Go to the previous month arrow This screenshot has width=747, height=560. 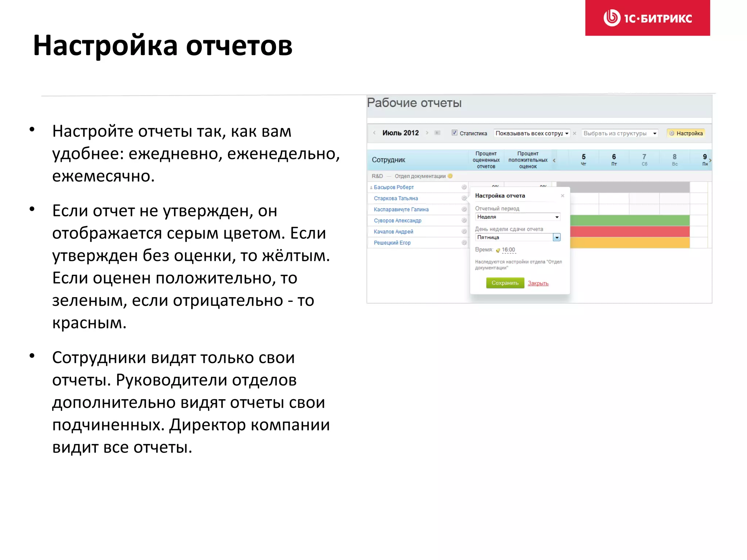pos(374,133)
